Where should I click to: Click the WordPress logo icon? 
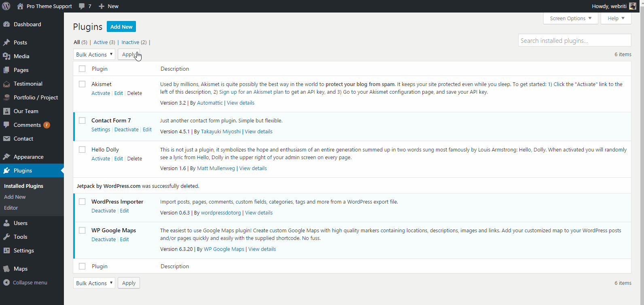click(6, 6)
